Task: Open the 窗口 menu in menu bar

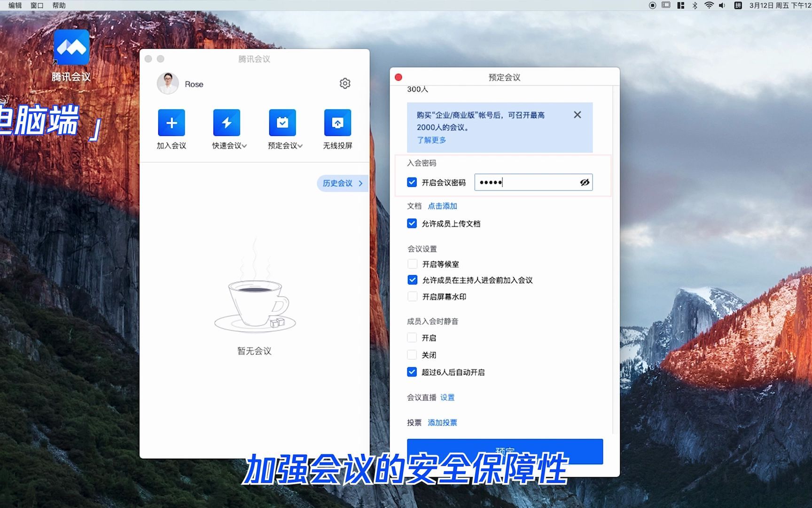Action: [x=37, y=5]
